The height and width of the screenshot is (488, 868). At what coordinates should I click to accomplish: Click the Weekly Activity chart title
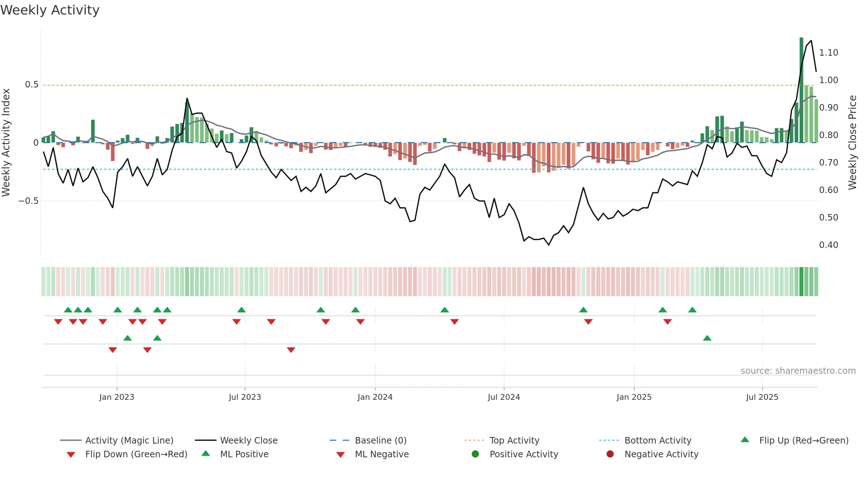click(x=50, y=10)
